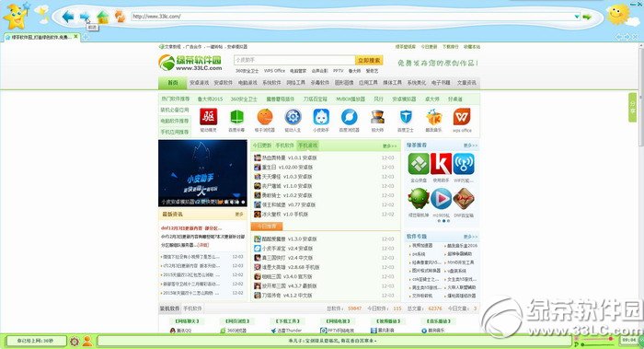Open the 安卓软件 navigation item
The width and height of the screenshot is (644, 349).
(224, 83)
